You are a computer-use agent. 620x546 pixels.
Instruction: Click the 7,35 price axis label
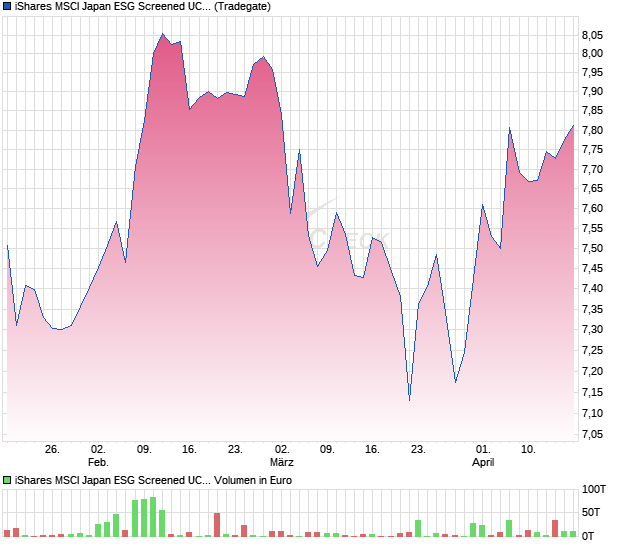click(x=592, y=309)
